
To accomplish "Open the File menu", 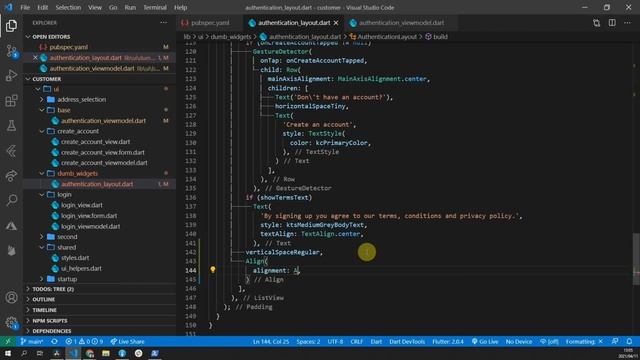I will tap(25, 7).
